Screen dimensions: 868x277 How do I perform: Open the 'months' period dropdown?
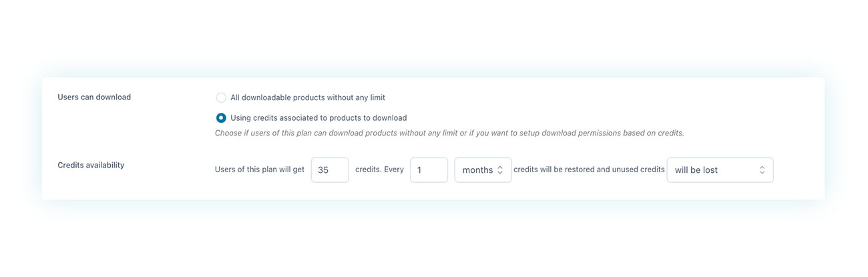(x=483, y=170)
